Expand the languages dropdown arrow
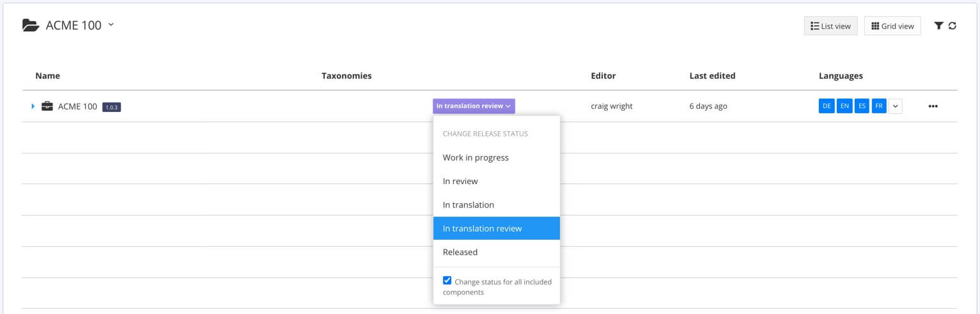The image size is (980, 314). (x=896, y=106)
